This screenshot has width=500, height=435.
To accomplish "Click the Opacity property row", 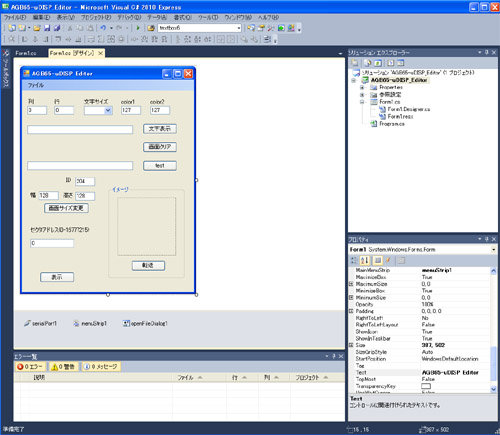I will point(419,304).
